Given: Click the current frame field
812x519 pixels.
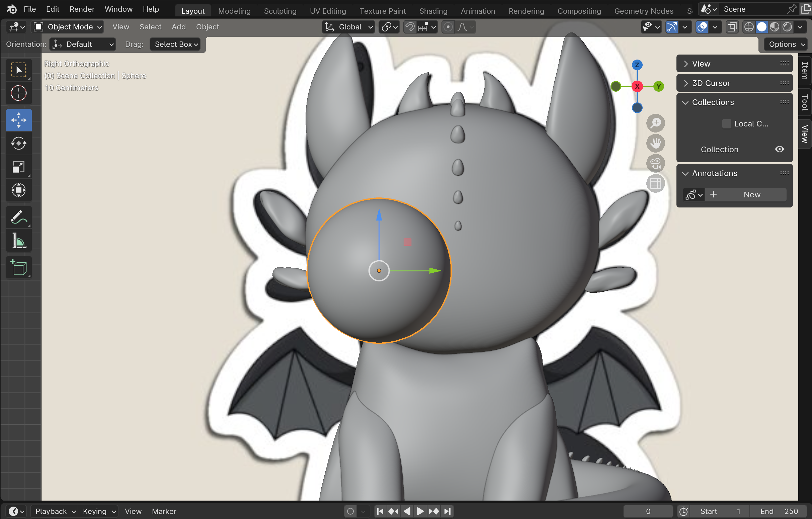Looking at the screenshot, I should 647,511.
